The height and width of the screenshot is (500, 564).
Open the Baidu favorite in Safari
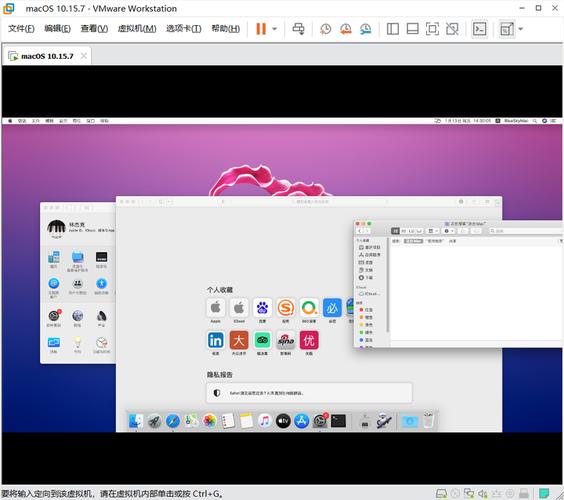(x=262, y=308)
